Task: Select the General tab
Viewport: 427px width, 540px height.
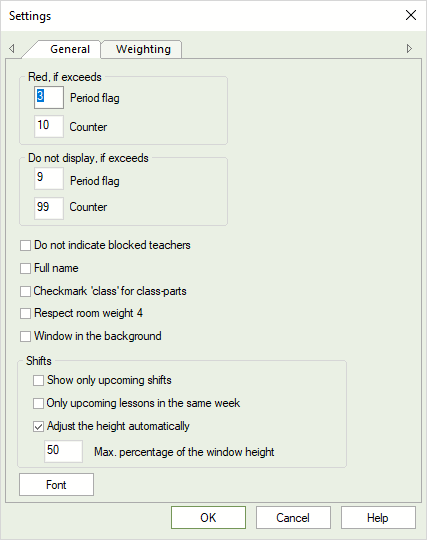Action: coord(70,49)
